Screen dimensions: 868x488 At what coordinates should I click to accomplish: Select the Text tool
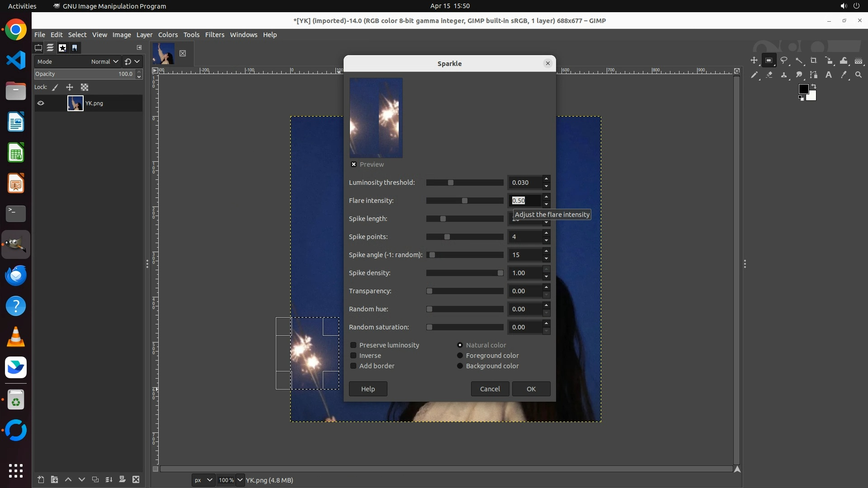829,75
